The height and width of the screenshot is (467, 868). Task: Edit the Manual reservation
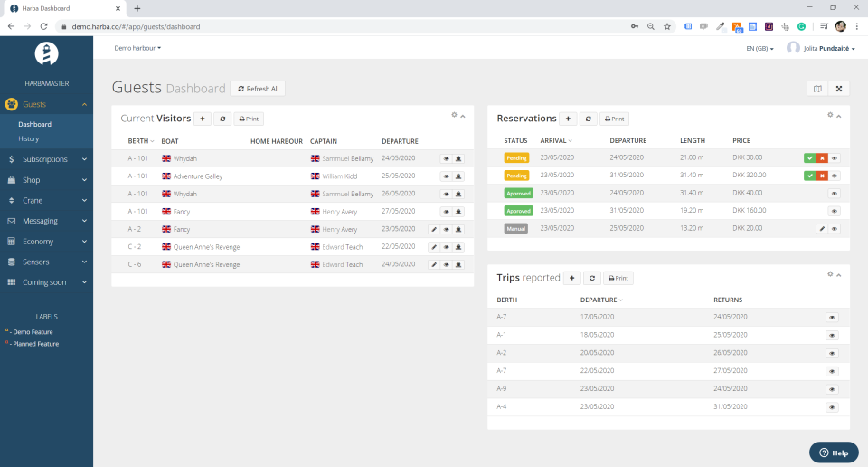(822, 229)
